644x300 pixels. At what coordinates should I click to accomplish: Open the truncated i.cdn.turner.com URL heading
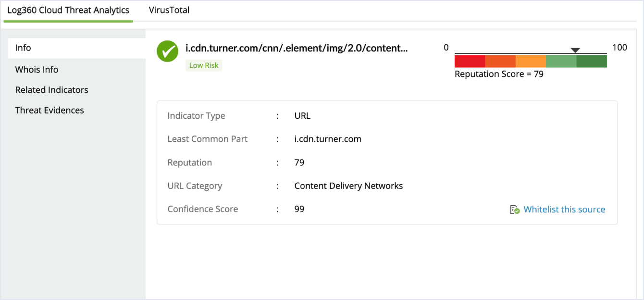tap(297, 48)
